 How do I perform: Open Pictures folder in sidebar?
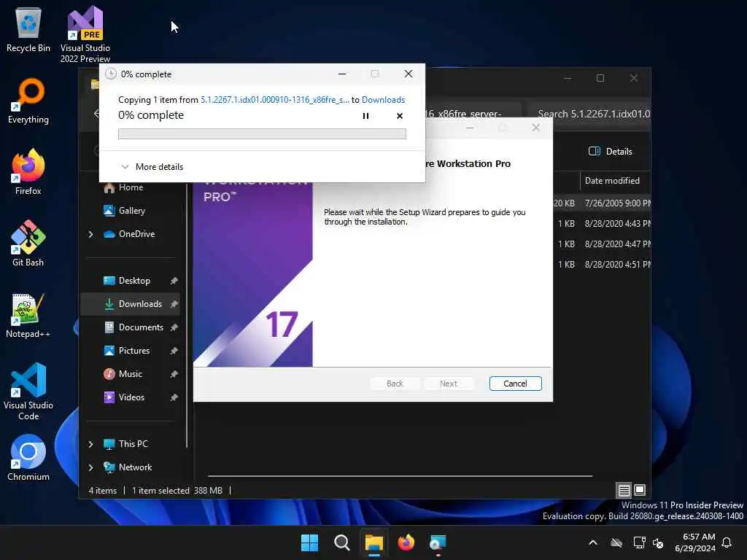tap(127, 351)
